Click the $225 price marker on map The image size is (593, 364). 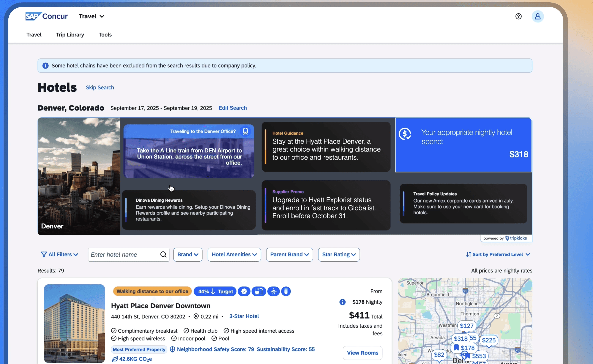[489, 340]
